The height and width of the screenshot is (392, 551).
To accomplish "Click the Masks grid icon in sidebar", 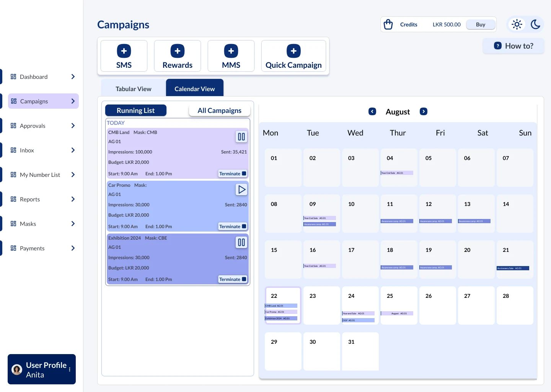I will coord(13,224).
